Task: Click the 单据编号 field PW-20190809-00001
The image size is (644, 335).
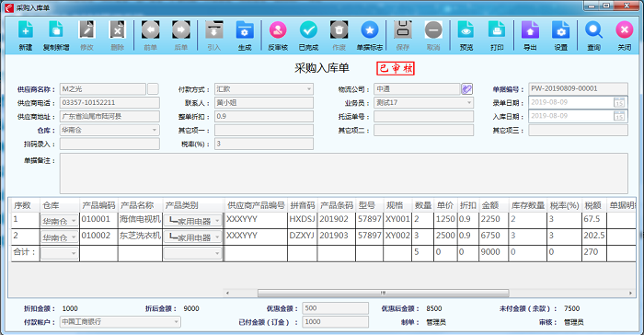Action: pyautogui.click(x=578, y=88)
